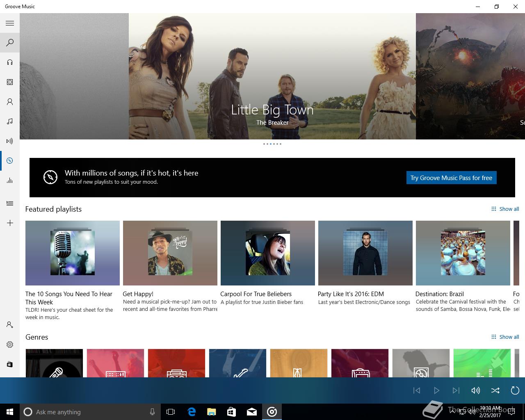Screen dimensions: 525x420
Task: Show next carousel slide on right
Action: tap(470, 76)
